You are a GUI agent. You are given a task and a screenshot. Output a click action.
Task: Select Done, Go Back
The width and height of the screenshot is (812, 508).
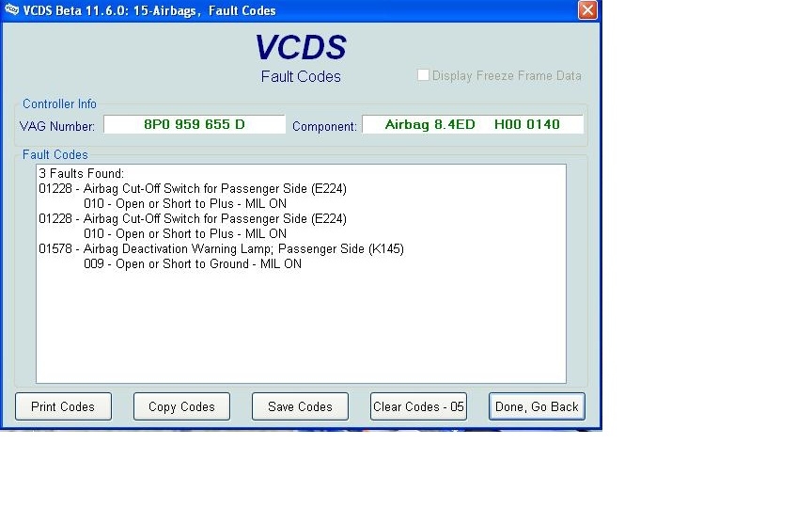pos(537,406)
